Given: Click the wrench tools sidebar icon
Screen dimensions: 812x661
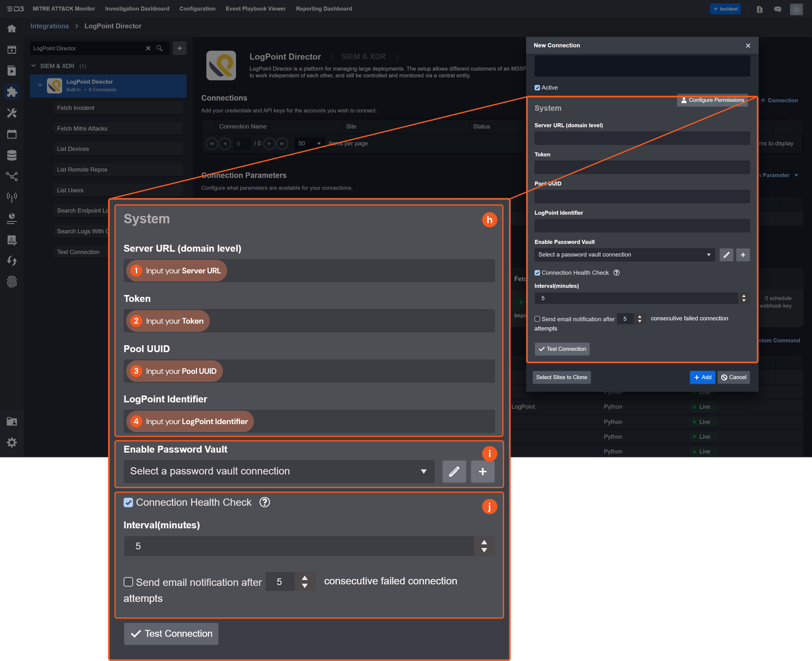Looking at the screenshot, I should (x=12, y=113).
